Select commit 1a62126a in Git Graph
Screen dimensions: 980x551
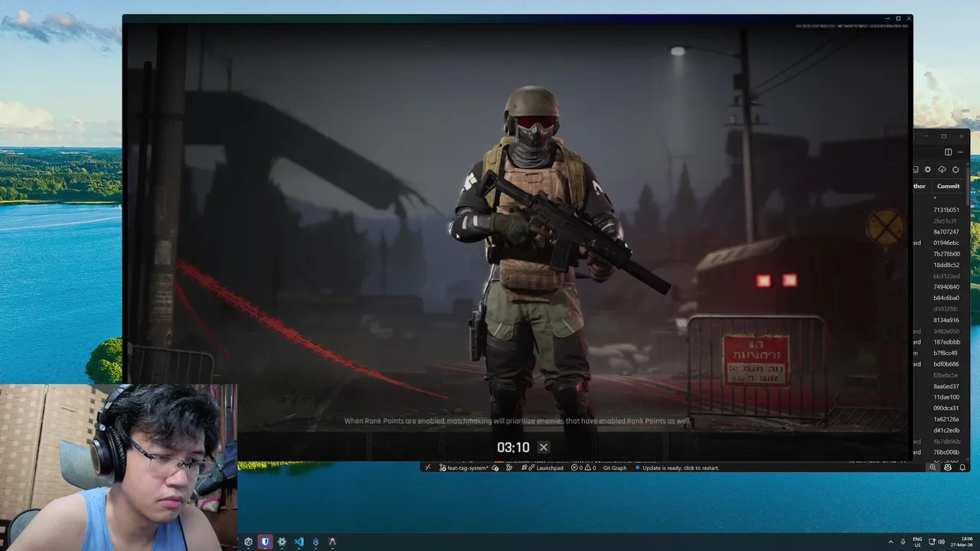[x=946, y=419]
